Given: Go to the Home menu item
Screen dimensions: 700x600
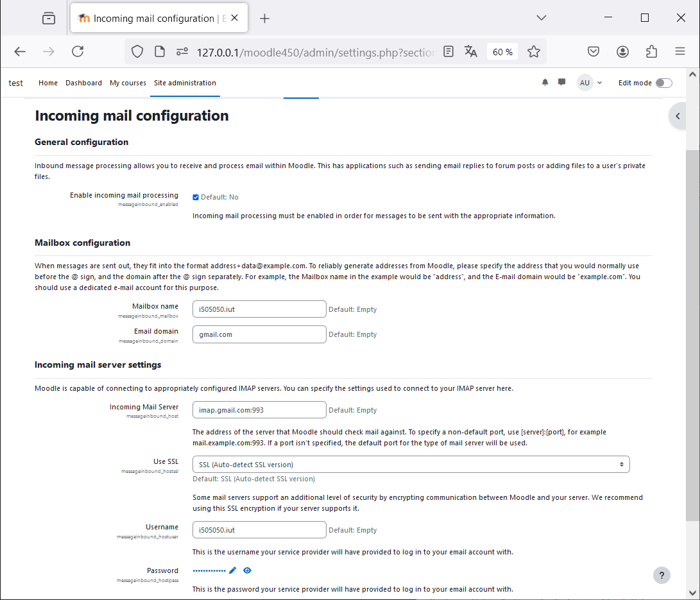Looking at the screenshot, I should [47, 83].
